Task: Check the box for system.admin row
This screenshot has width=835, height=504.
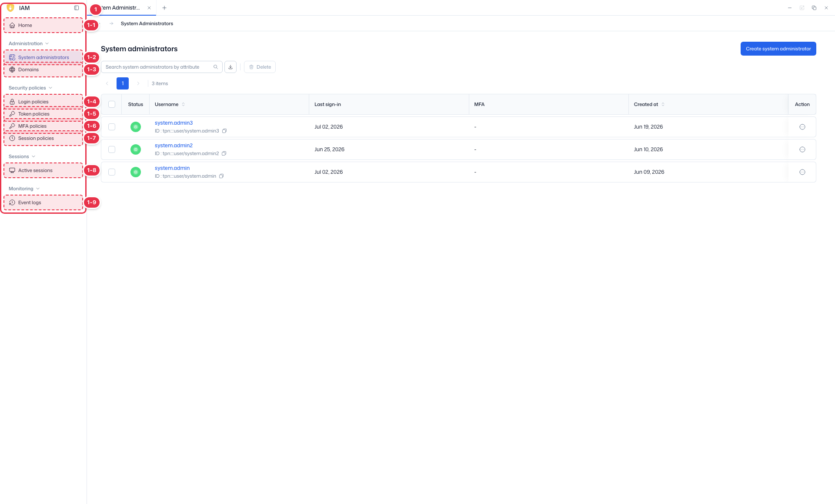Action: 112,172
